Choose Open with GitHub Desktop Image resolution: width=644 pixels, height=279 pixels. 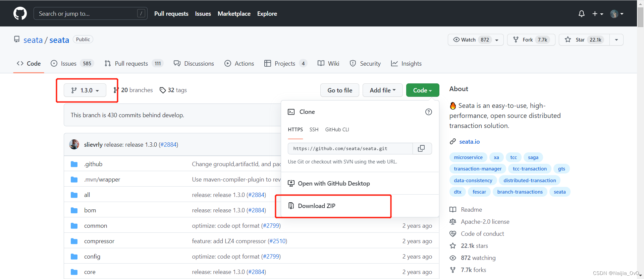pos(329,184)
